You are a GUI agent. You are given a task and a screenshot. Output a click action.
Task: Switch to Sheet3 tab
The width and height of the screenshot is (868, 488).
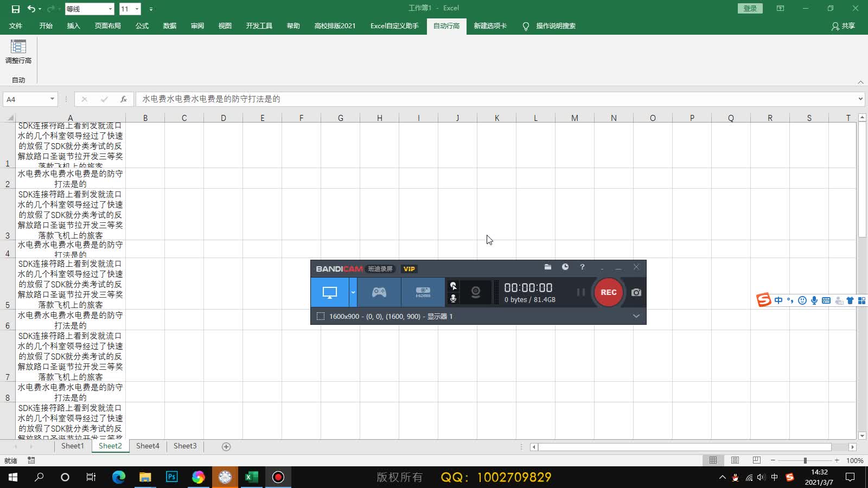[185, 446]
